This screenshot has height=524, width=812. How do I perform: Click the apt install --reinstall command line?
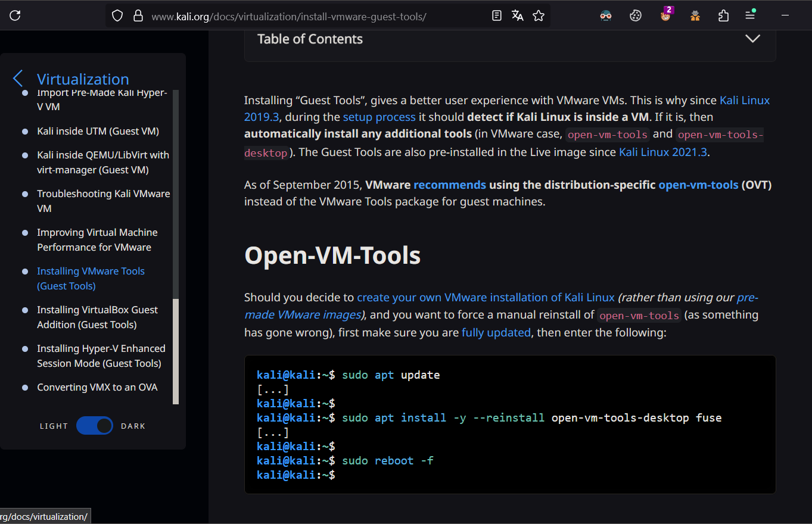click(489, 418)
